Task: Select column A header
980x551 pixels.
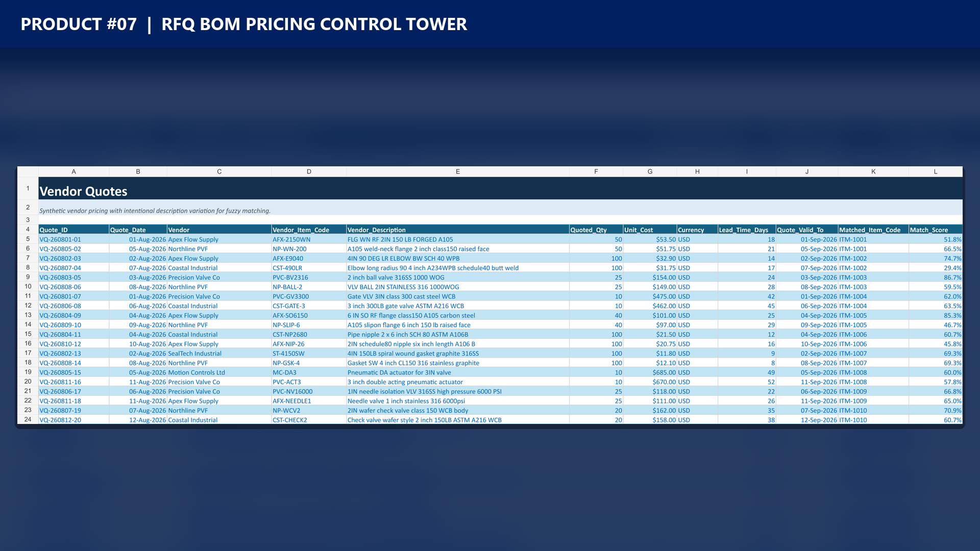Action: tap(73, 171)
